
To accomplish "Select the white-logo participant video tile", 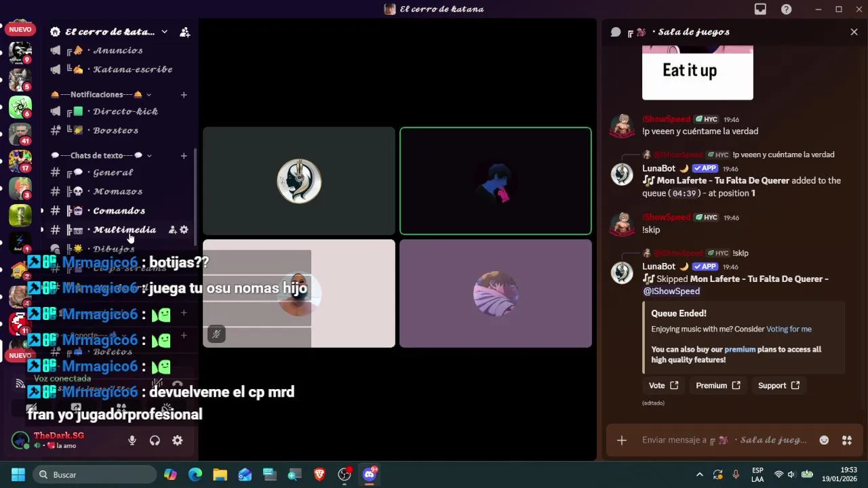I will pos(299,181).
